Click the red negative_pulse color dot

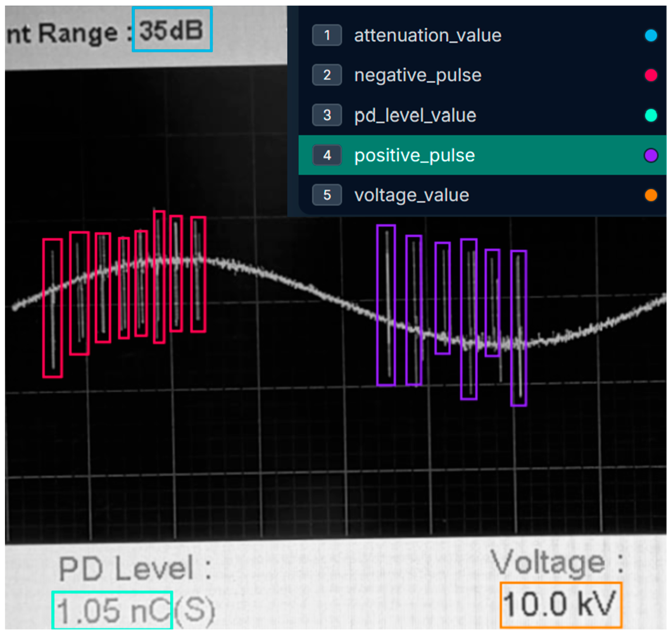coord(651,75)
